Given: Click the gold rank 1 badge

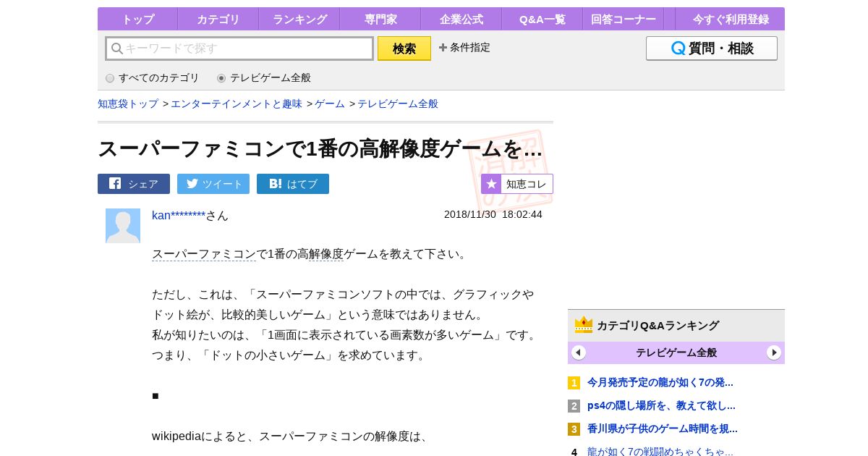Looking at the screenshot, I should coord(574,383).
